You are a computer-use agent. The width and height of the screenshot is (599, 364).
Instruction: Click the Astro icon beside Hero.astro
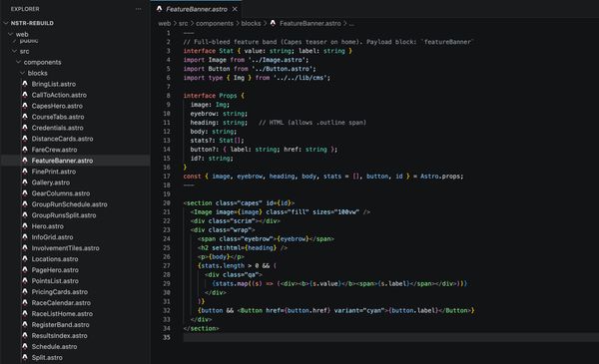[x=25, y=225]
